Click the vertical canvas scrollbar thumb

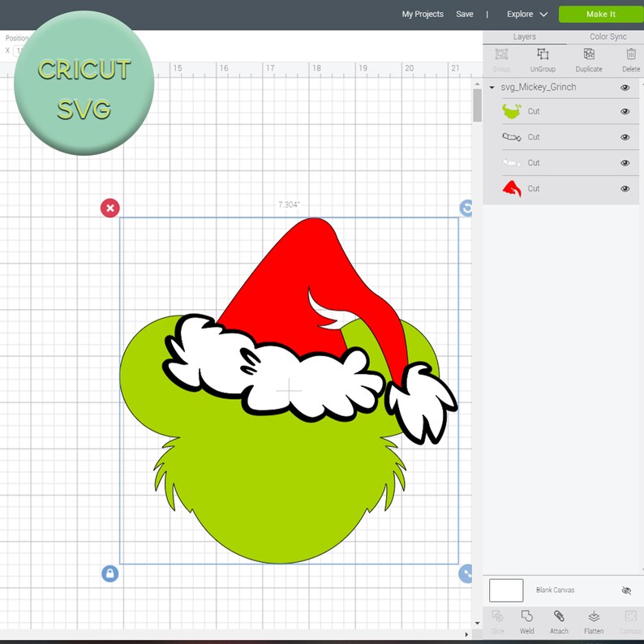point(477,105)
